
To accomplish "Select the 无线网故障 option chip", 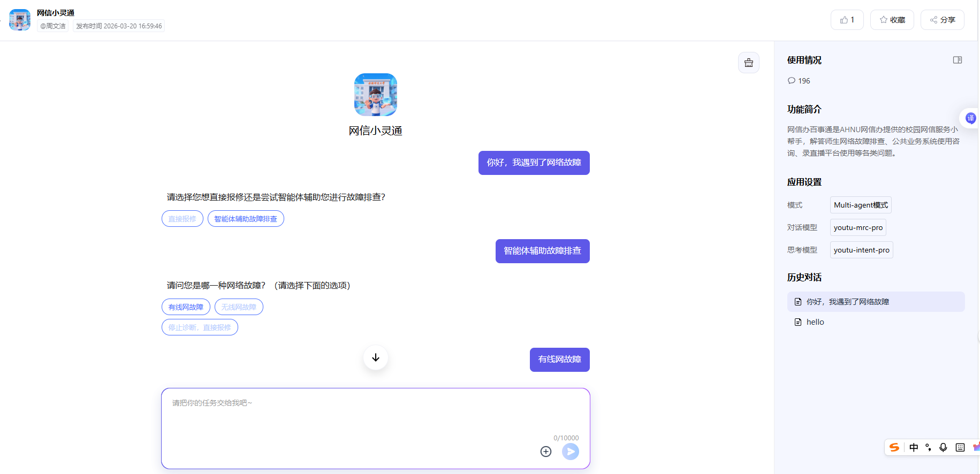I will [x=239, y=307].
